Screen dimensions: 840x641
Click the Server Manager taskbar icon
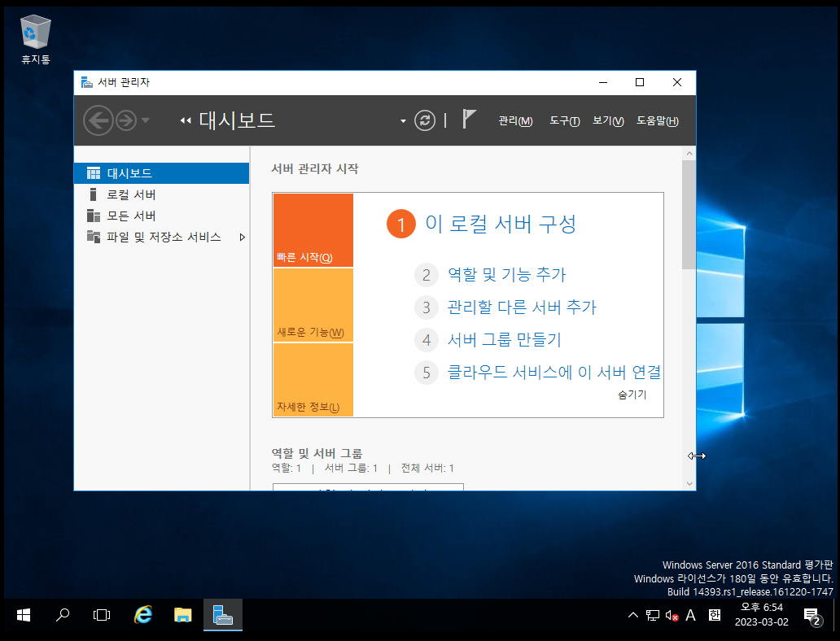pos(223,615)
